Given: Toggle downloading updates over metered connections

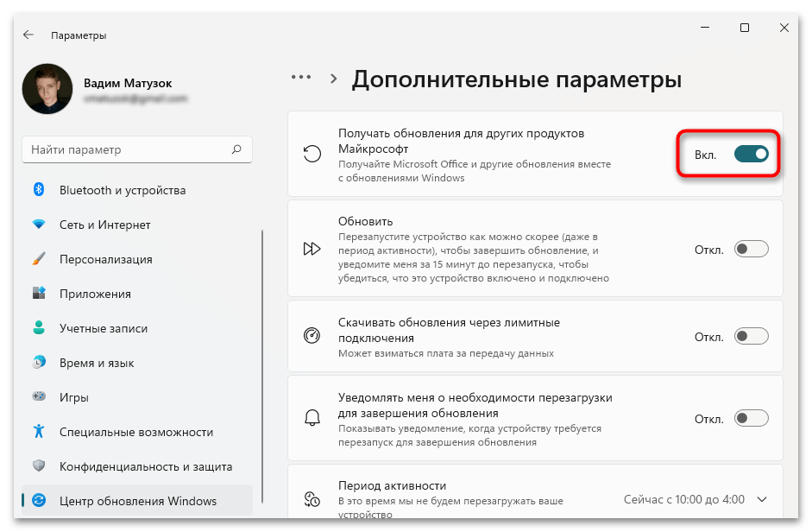Looking at the screenshot, I should tap(751, 336).
